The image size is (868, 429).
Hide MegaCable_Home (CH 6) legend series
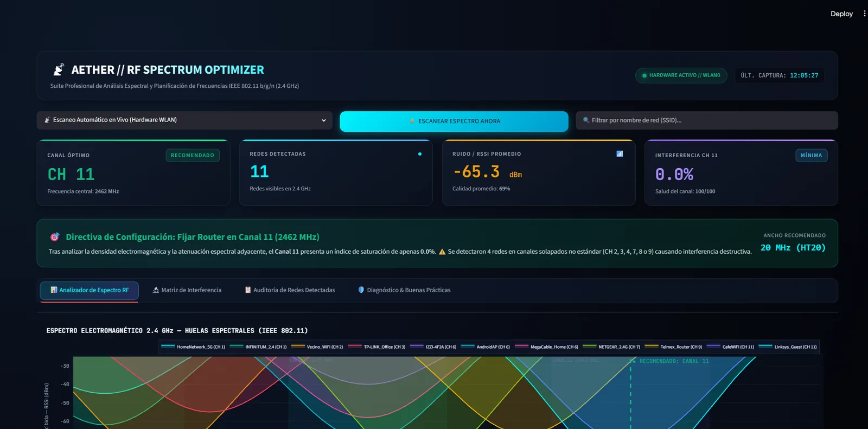[547, 347]
